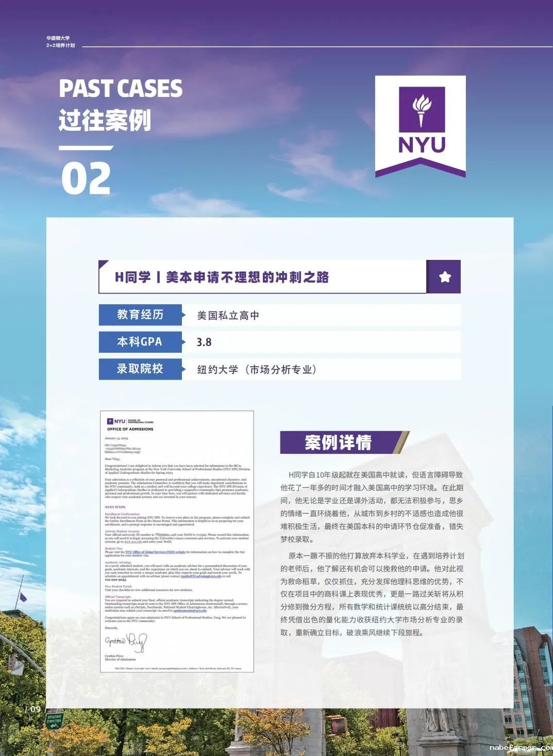Click the director's signature on the letter
The height and width of the screenshot is (756, 553).
click(126, 642)
